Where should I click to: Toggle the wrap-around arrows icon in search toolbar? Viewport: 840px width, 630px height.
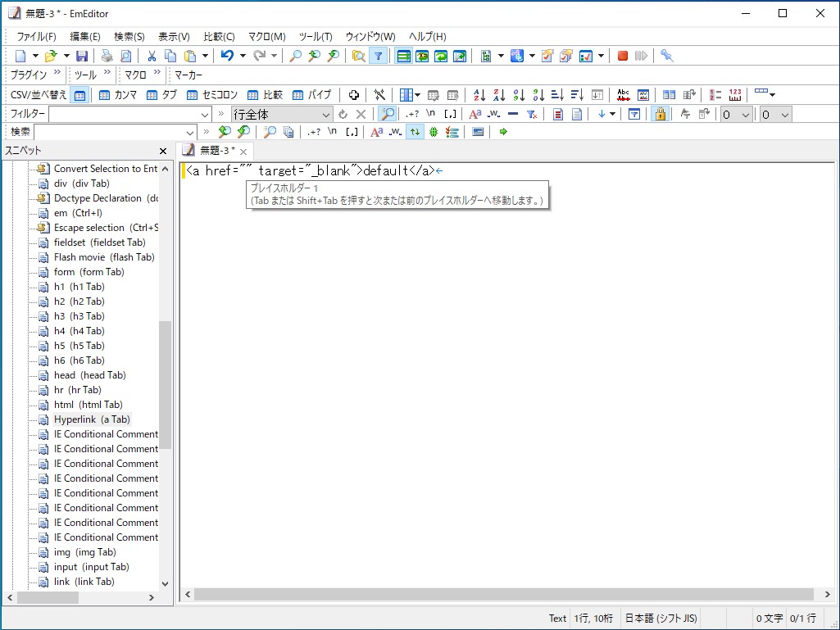(415, 132)
